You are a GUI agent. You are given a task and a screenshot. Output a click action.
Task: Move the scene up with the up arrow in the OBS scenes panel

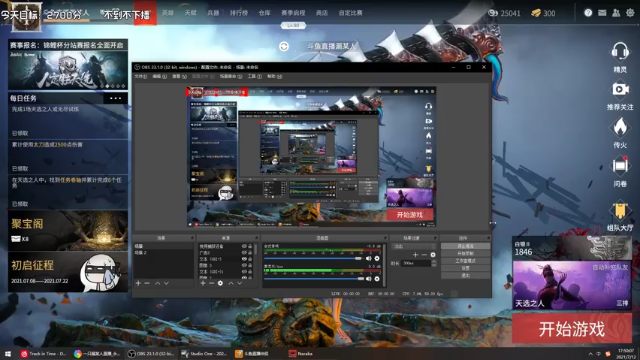coord(157,283)
